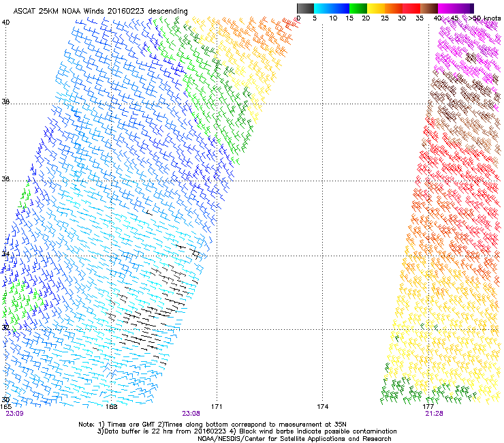
Task: Click the cyan-to-blue 5-15 knots legend swatch
Action: tap(332, 8)
